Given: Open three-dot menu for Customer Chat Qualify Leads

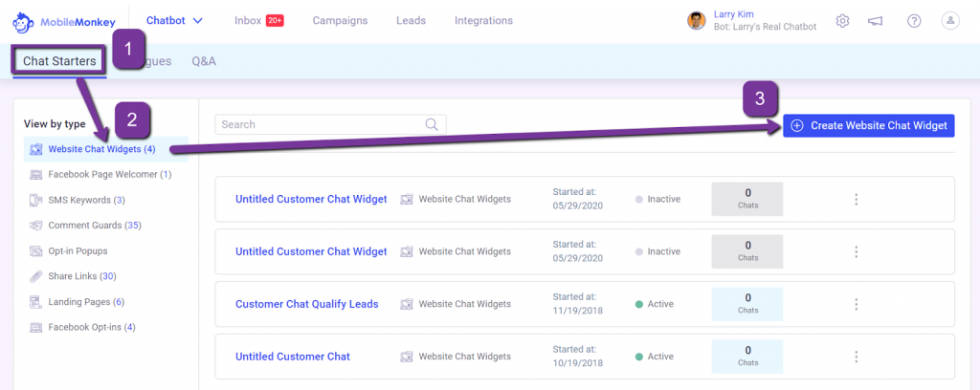Looking at the screenshot, I should (x=857, y=304).
